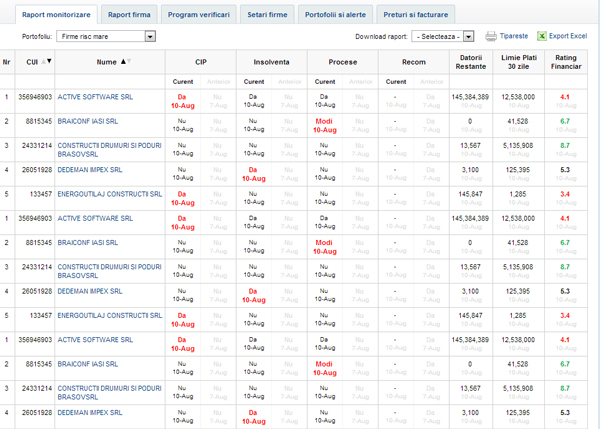600x429 pixels.
Task: Click Datorii 145,847 in first ENERGOUTILAJ row
Action: [470, 194]
